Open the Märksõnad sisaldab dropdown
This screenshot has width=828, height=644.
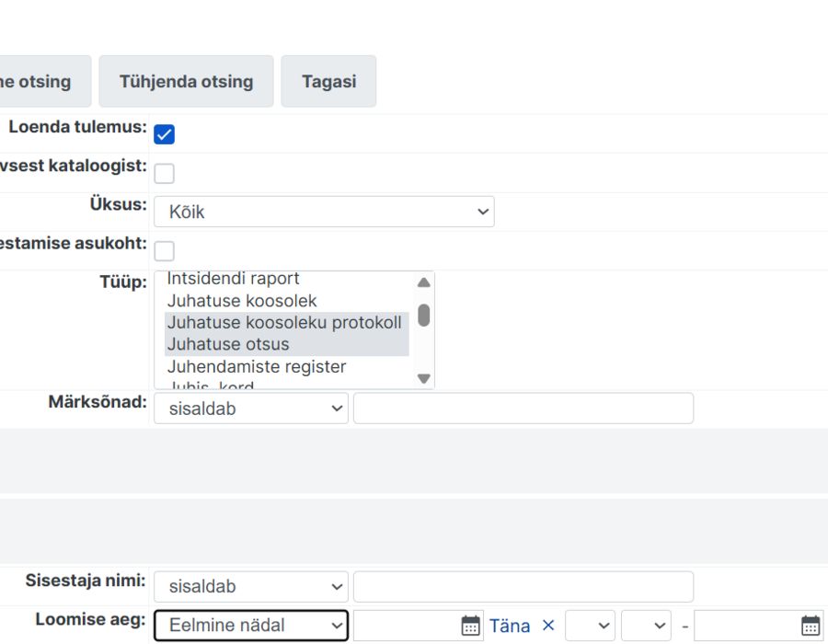[x=251, y=408]
